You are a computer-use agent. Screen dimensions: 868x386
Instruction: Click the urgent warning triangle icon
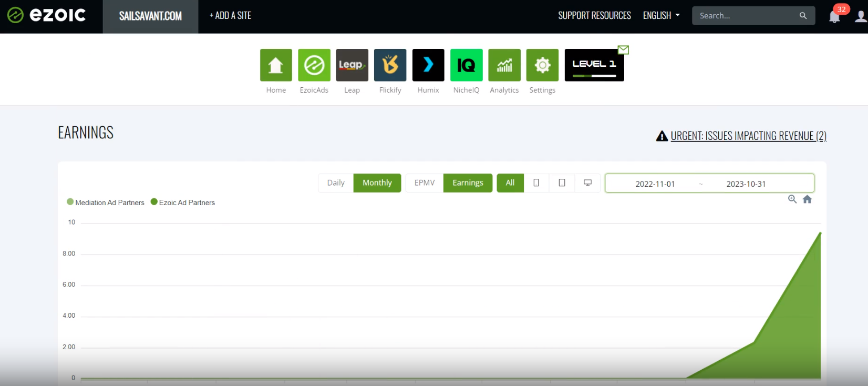tap(662, 136)
